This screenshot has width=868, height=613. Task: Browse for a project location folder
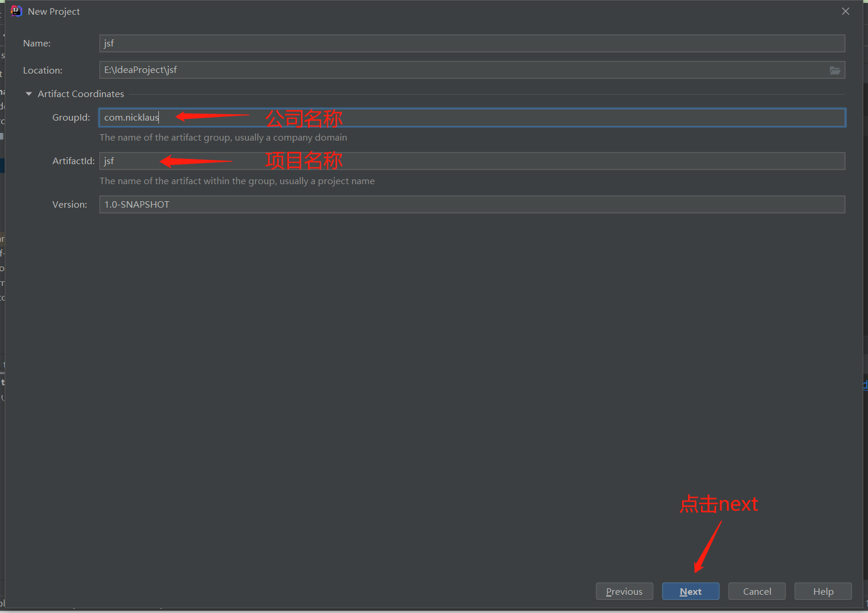point(835,70)
